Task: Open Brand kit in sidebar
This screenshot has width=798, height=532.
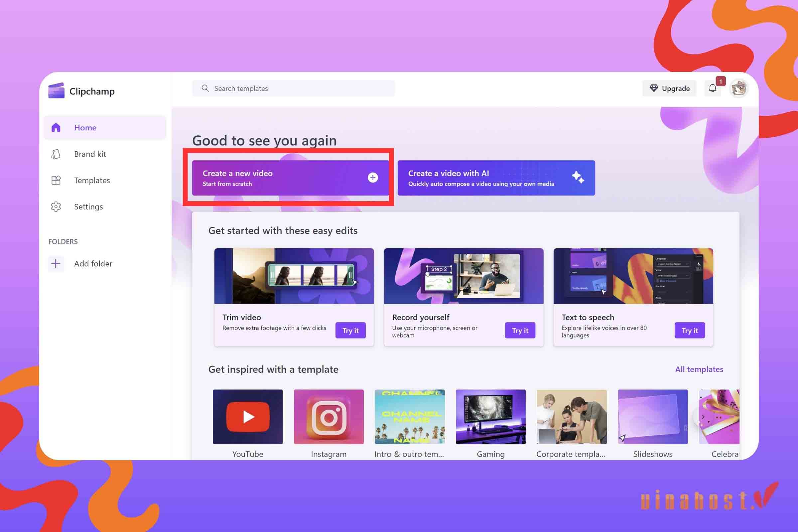Action: pos(105,154)
